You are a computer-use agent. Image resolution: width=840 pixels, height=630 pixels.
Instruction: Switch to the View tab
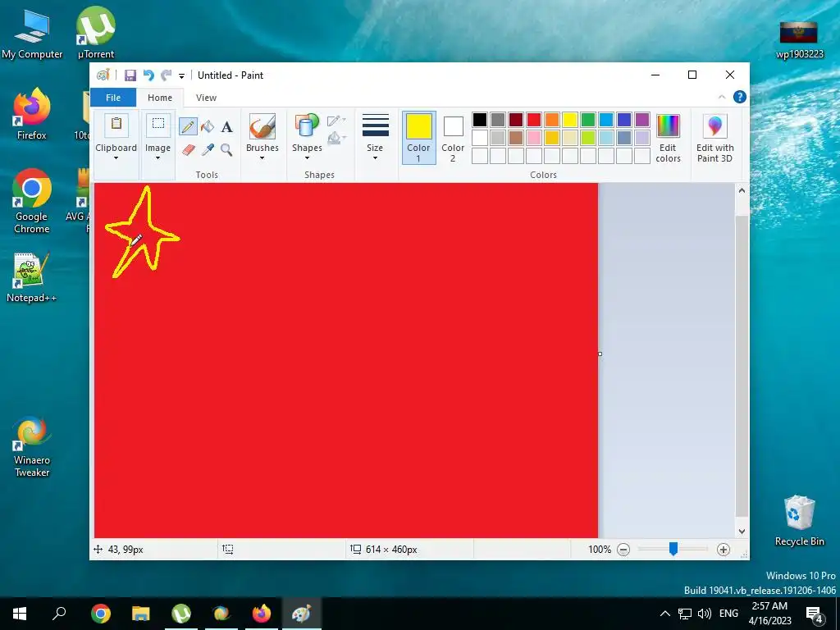[x=206, y=98]
